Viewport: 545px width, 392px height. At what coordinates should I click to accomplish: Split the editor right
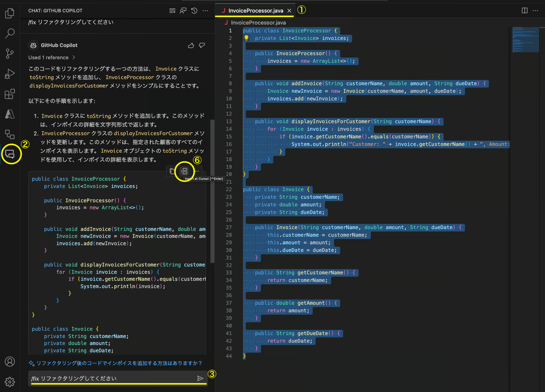point(525,11)
